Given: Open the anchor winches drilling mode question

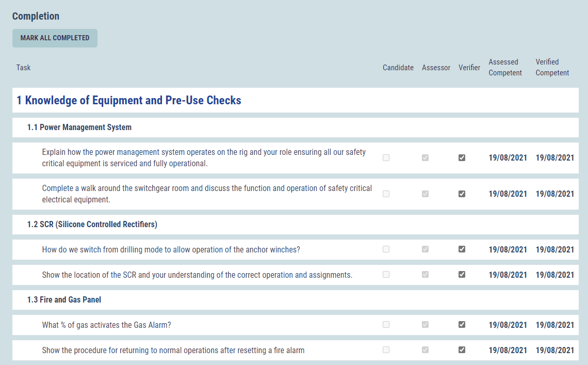Looking at the screenshot, I should pos(171,250).
